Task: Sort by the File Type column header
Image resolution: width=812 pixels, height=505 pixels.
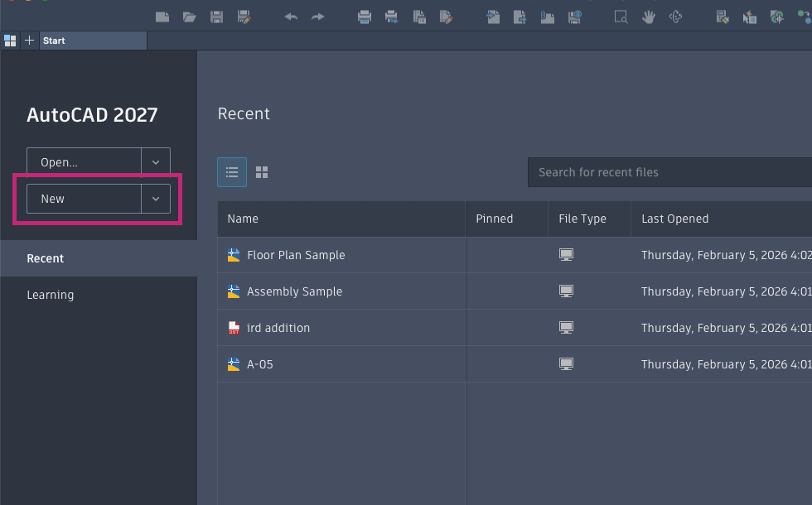Action: (589, 219)
